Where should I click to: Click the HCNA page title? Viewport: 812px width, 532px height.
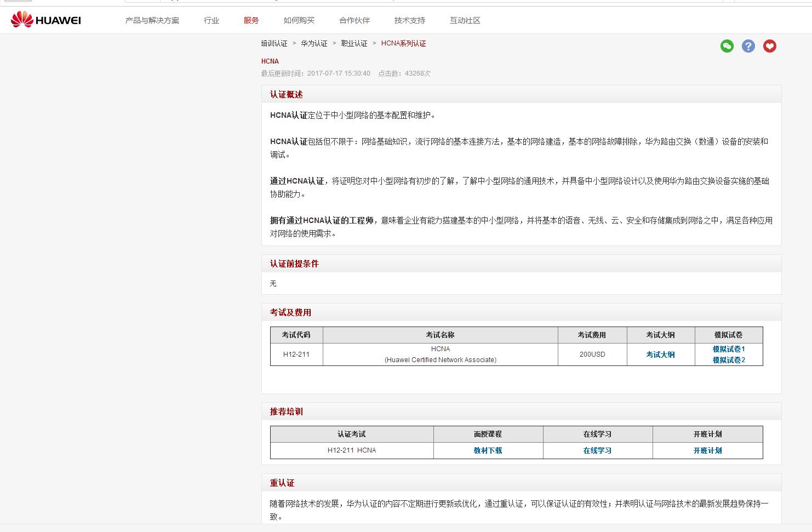(270, 61)
